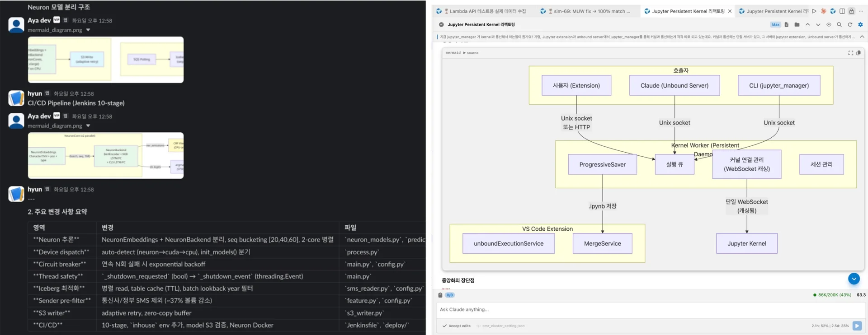868x335 pixels.
Task: Toggle the Accept edits mode
Action: click(x=457, y=326)
